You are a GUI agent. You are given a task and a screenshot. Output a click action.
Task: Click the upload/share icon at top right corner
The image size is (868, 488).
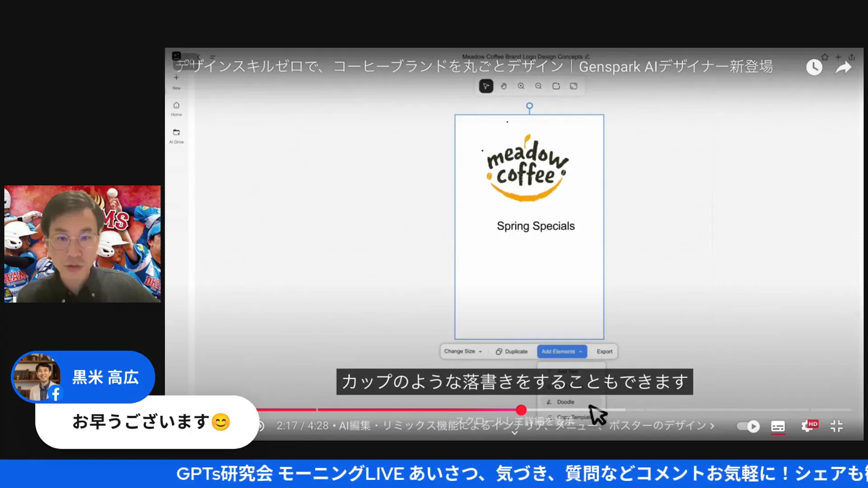[852, 57]
